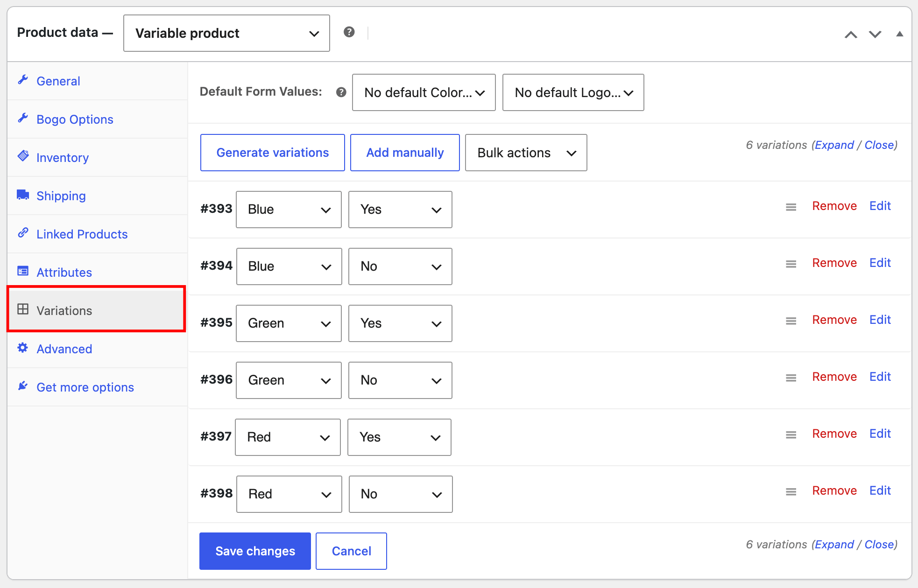
Task: Click the list icon next to Attributes
Action: pos(23,271)
